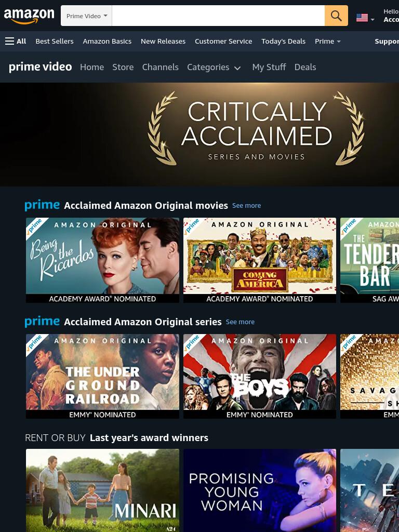The height and width of the screenshot is (532, 399).
Task: Open the Prime dropdown in navigation bar
Action: point(327,41)
